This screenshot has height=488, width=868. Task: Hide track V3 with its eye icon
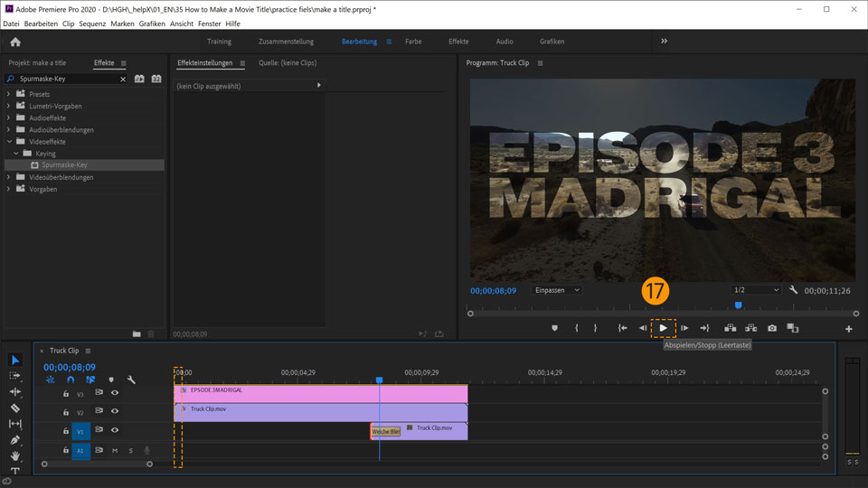coord(115,393)
